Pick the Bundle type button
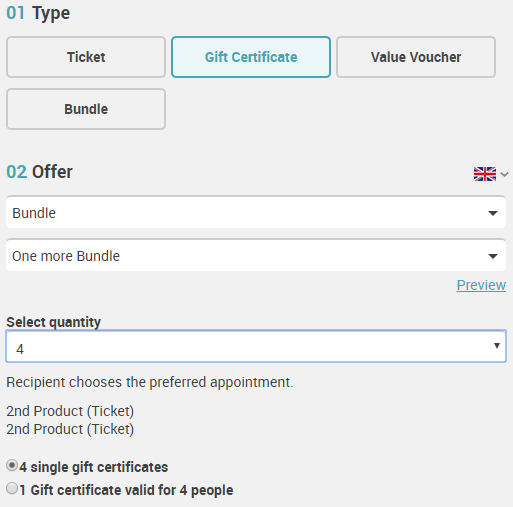 click(x=86, y=109)
